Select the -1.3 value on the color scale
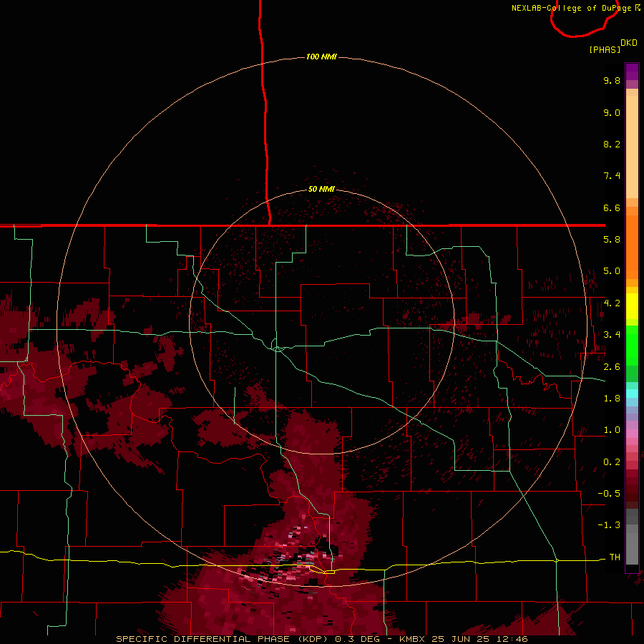The height and width of the screenshot is (644, 644). 609,525
